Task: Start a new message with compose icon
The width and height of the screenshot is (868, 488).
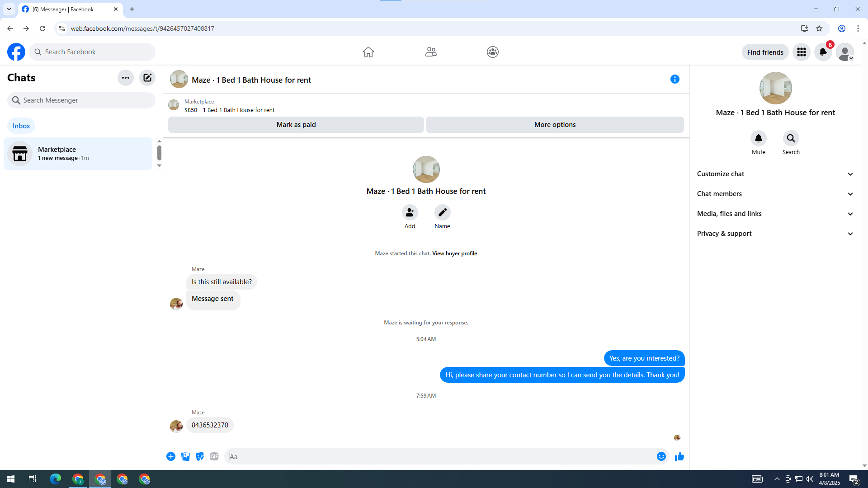Action: [x=147, y=78]
